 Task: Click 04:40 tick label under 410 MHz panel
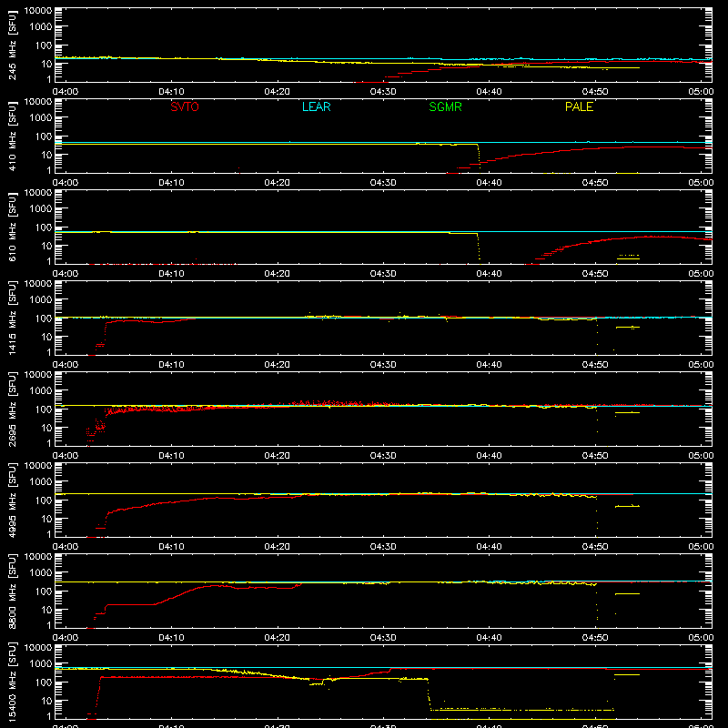click(489, 183)
